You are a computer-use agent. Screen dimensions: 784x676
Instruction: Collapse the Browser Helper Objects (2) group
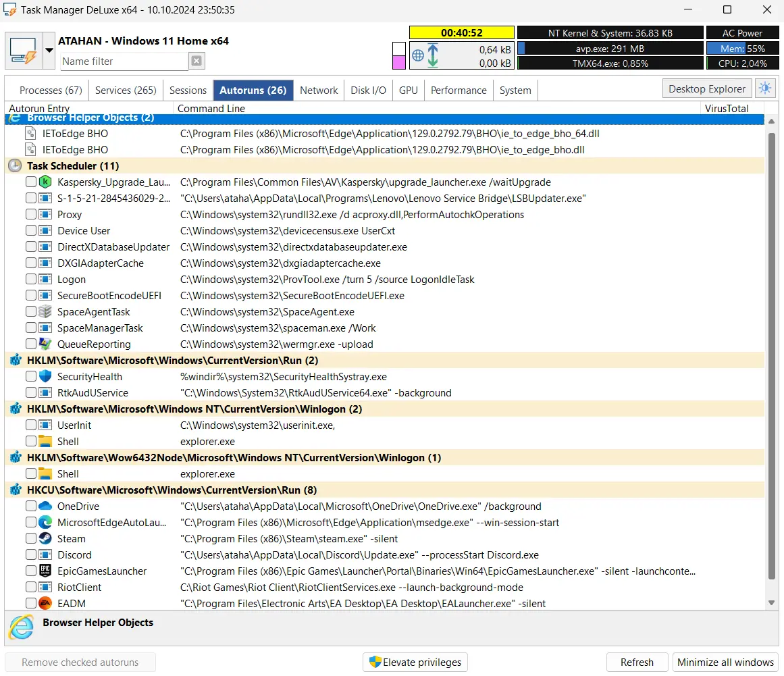pyautogui.click(x=384, y=118)
